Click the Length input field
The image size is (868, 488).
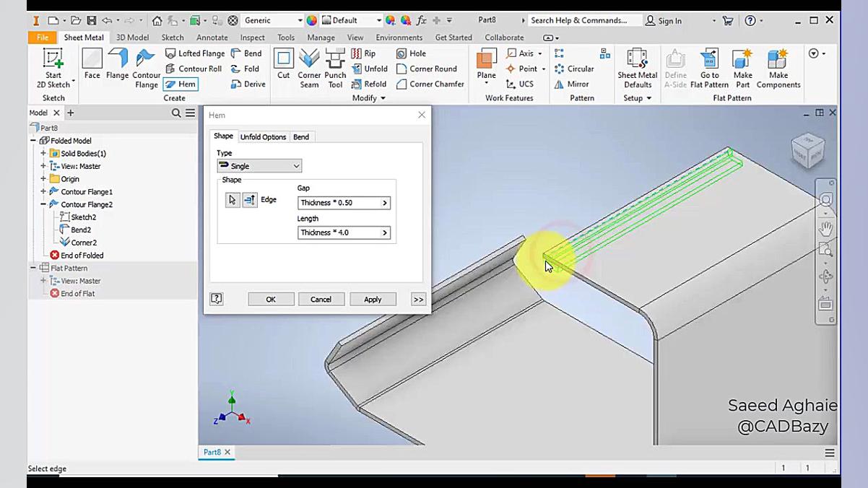[x=339, y=232]
